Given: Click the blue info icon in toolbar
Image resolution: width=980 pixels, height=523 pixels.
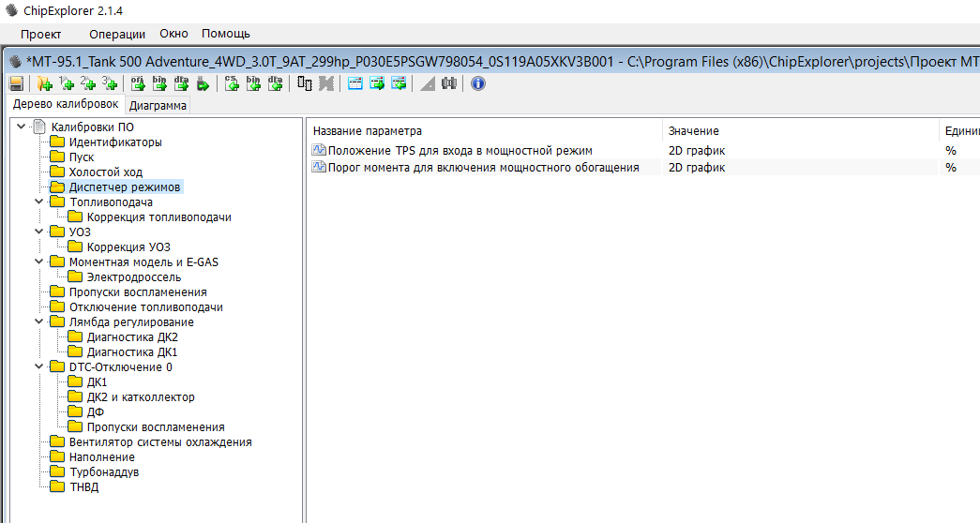Looking at the screenshot, I should [x=477, y=83].
